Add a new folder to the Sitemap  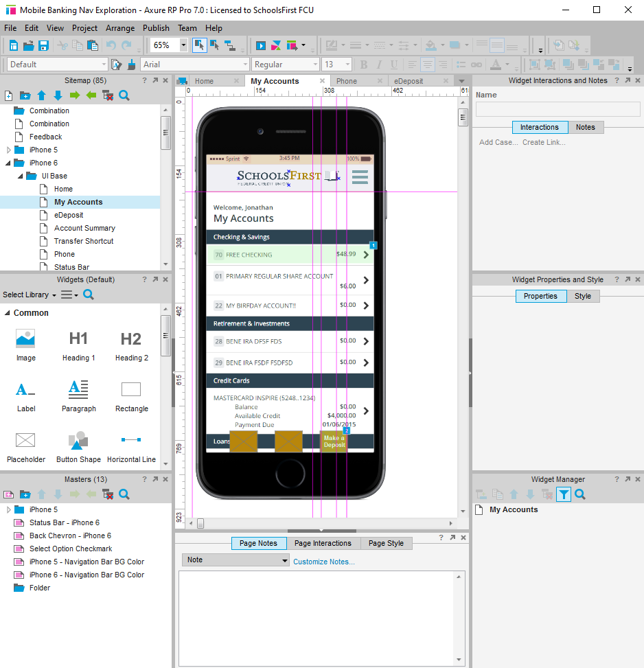(25, 95)
